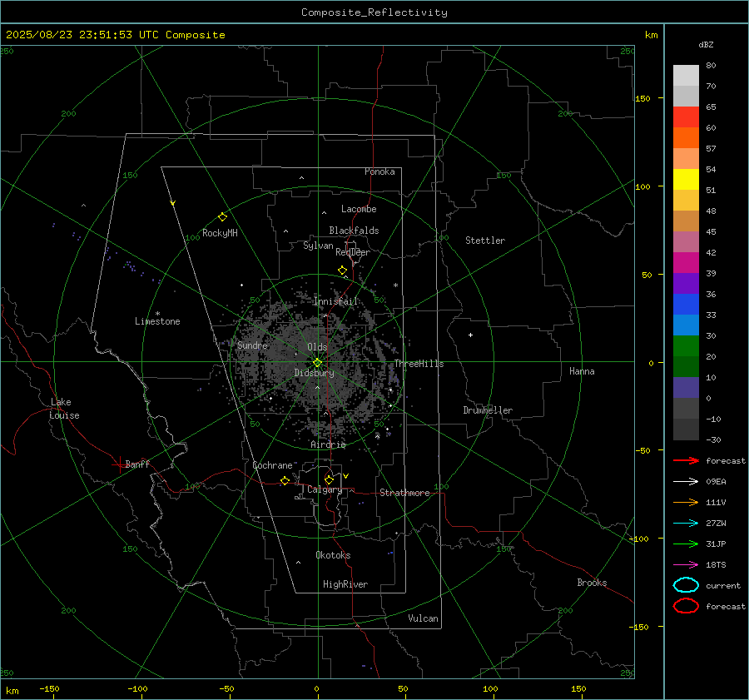Click the Innisfail city label
The width and height of the screenshot is (749, 700).
click(336, 301)
